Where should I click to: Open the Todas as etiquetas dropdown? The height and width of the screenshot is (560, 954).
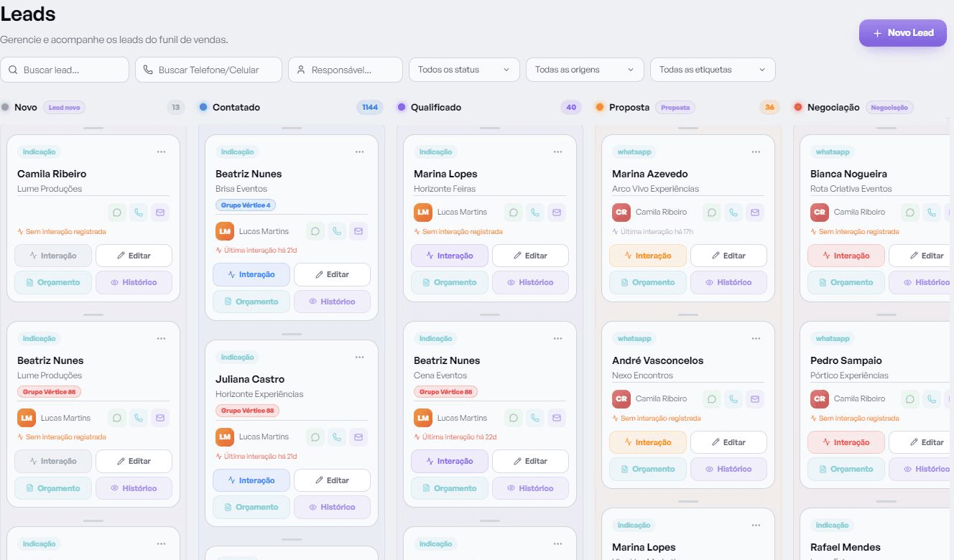point(713,70)
